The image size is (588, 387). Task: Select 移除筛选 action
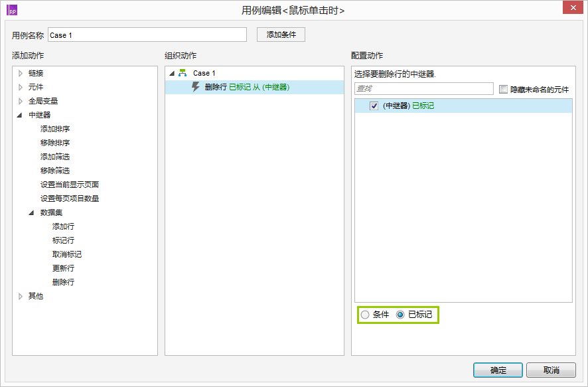coord(55,171)
